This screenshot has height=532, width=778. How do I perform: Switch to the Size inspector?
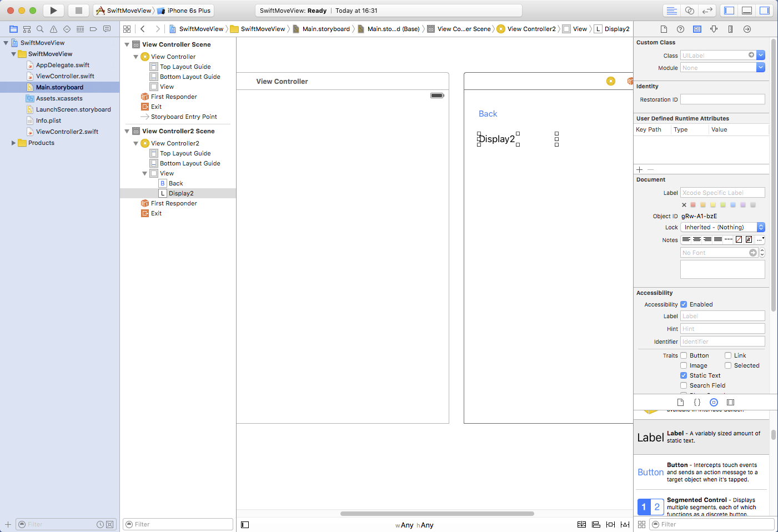click(730, 29)
